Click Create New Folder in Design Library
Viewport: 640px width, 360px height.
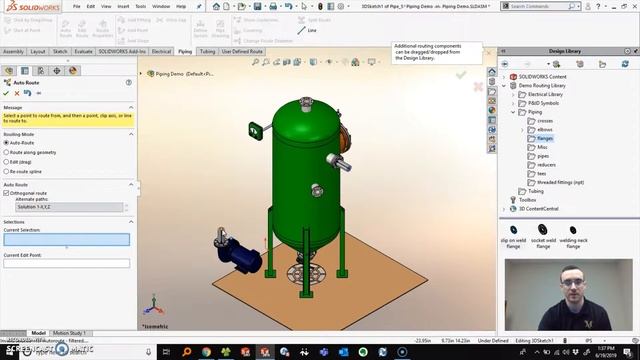[602, 64]
